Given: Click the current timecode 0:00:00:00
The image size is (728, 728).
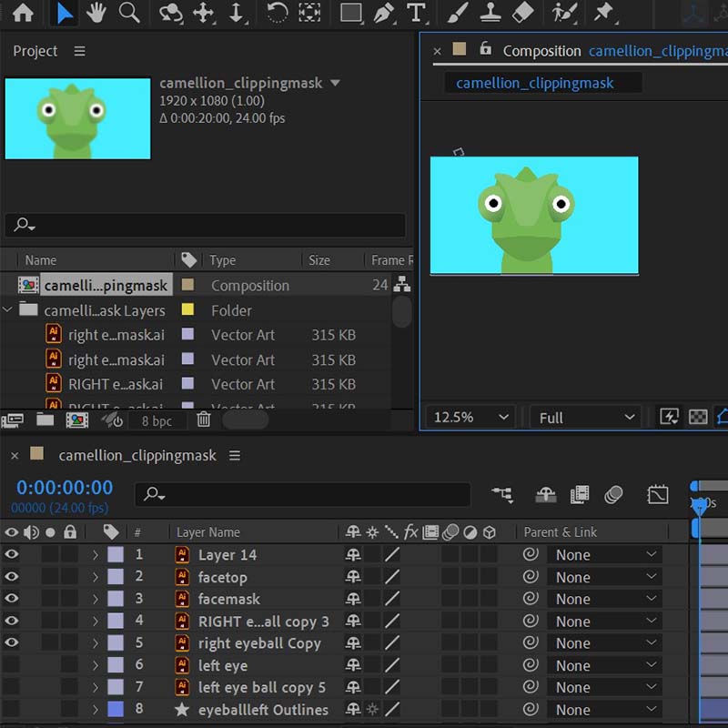Looking at the screenshot, I should [65, 488].
